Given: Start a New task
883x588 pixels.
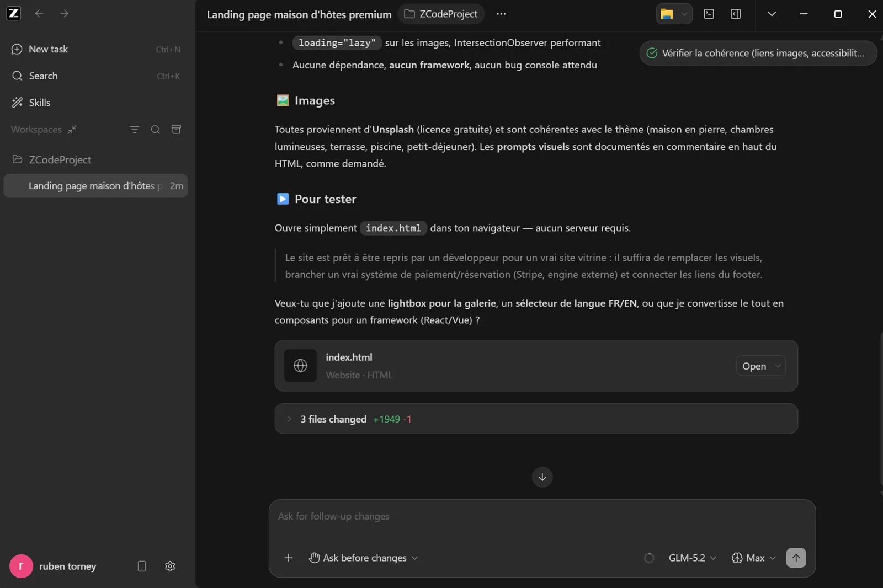Looking at the screenshot, I should [x=96, y=49].
